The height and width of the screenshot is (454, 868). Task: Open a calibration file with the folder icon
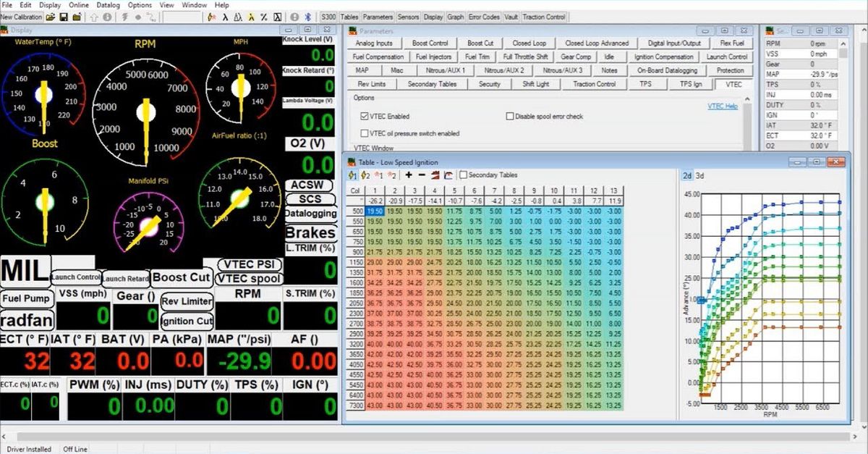click(x=48, y=16)
